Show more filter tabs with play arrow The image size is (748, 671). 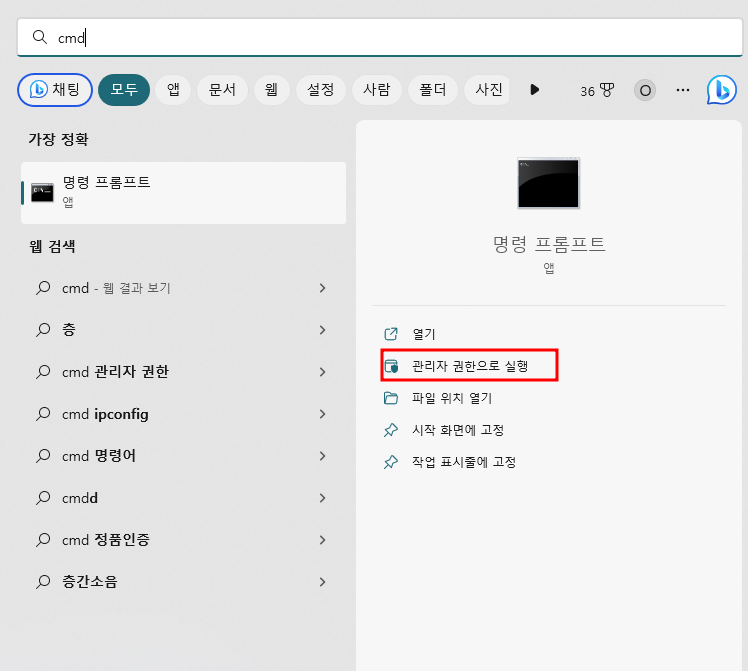pos(535,90)
